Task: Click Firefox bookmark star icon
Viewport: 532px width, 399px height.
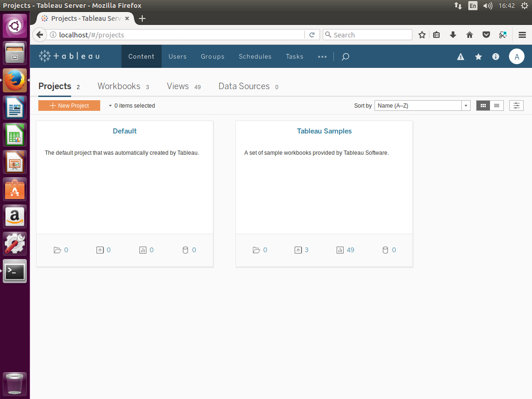Action: [422, 35]
